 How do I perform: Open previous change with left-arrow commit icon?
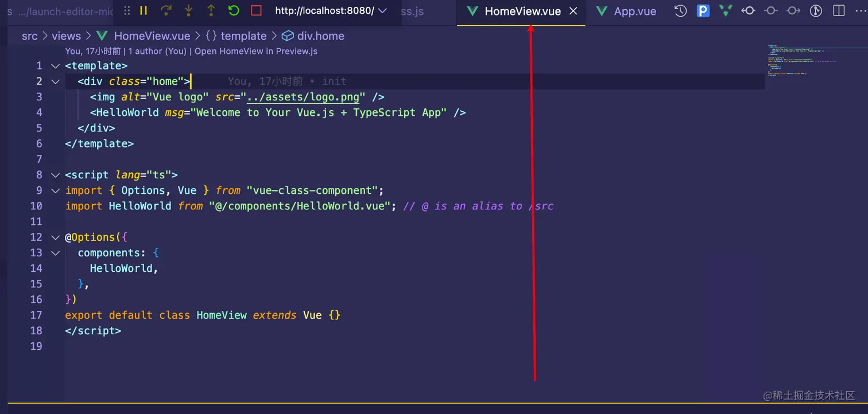[x=748, y=10]
